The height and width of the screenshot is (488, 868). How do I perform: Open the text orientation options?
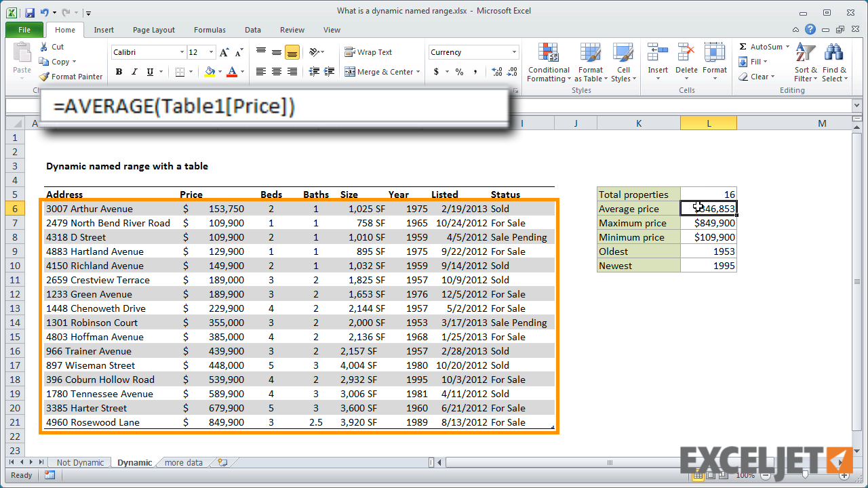pyautogui.click(x=317, y=52)
